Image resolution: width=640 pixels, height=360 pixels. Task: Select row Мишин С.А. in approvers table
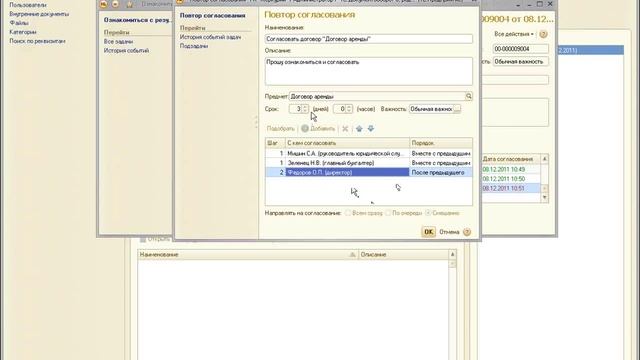[369, 153]
